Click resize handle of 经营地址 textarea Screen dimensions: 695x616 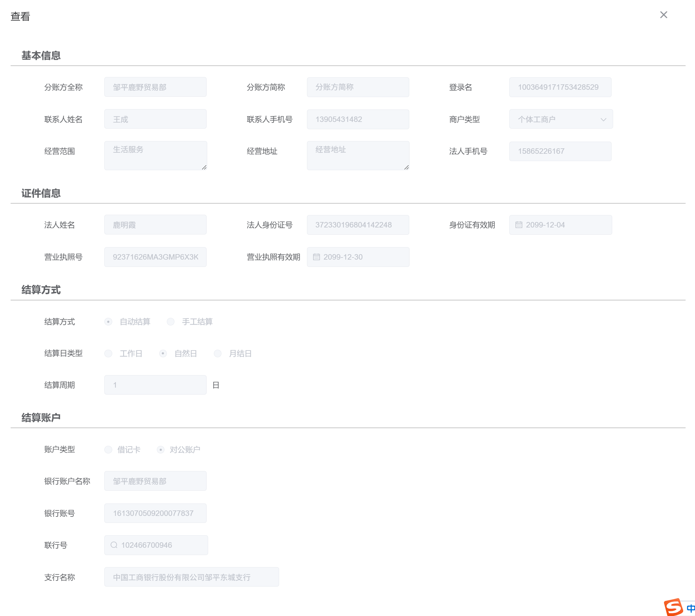click(x=406, y=167)
